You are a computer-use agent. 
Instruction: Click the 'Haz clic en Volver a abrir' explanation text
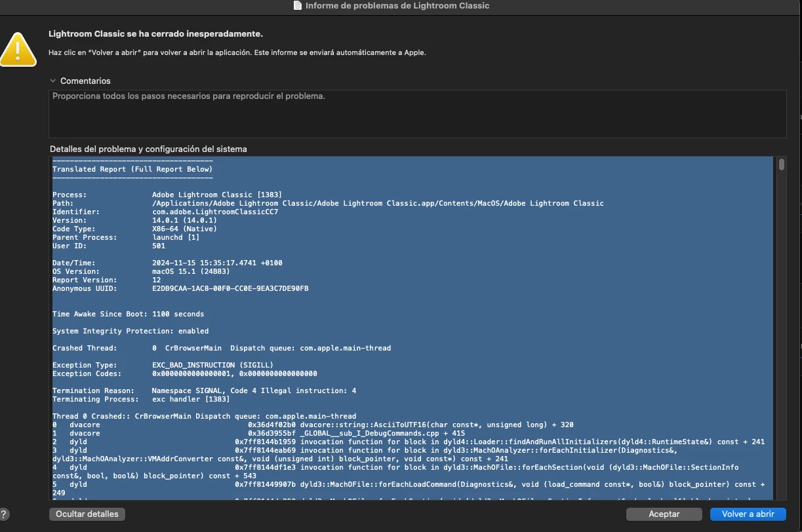(x=237, y=52)
